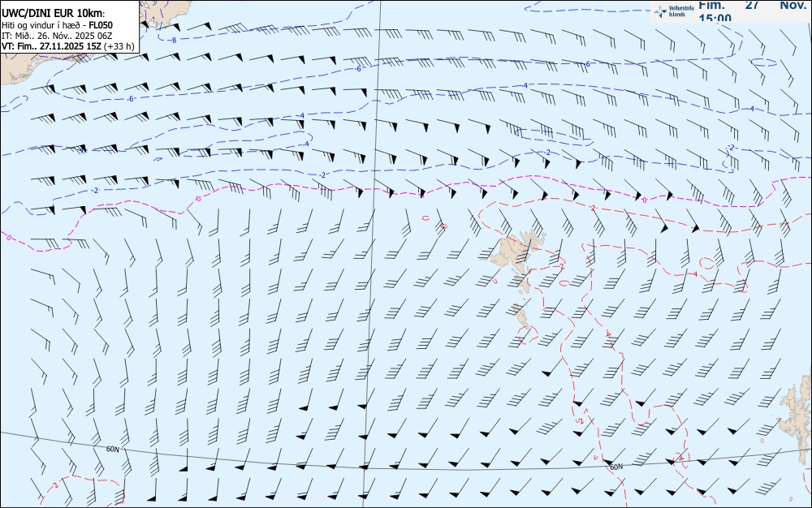Click the '15:00' time overlay

[x=715, y=18]
